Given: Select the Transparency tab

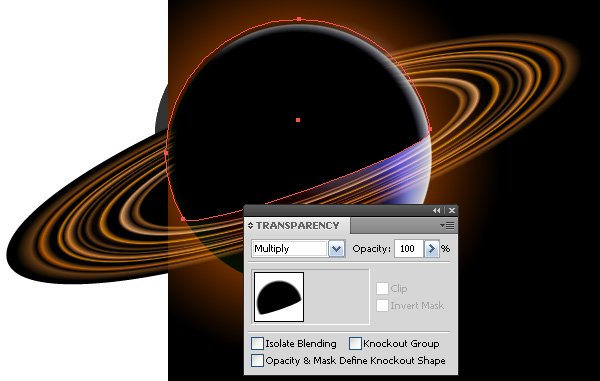Looking at the screenshot, I should pos(297,226).
